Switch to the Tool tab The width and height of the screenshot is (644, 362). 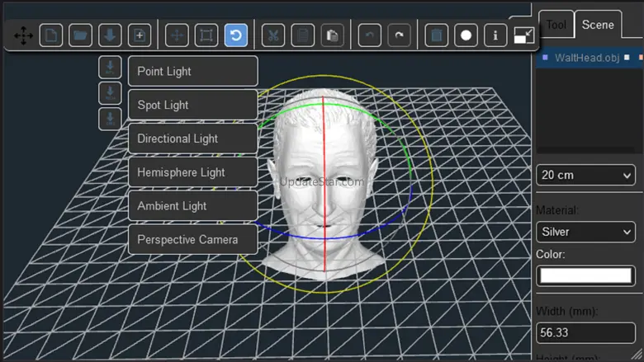[x=556, y=25]
